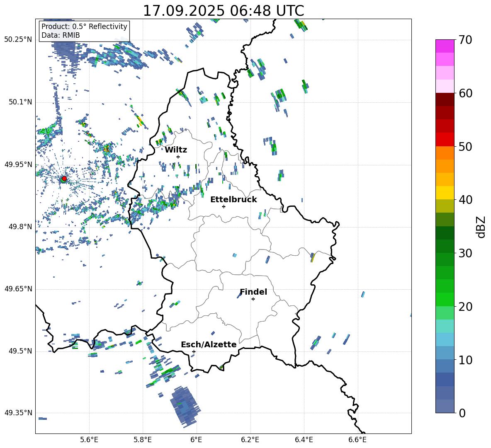Click the red radar site marker

pos(64,179)
